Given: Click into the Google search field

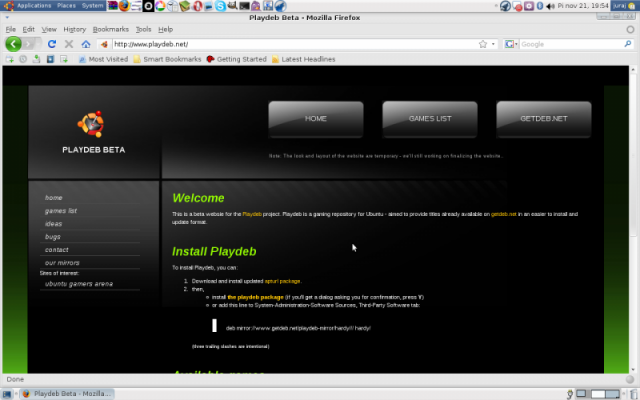Looking at the screenshot, I should tap(571, 44).
